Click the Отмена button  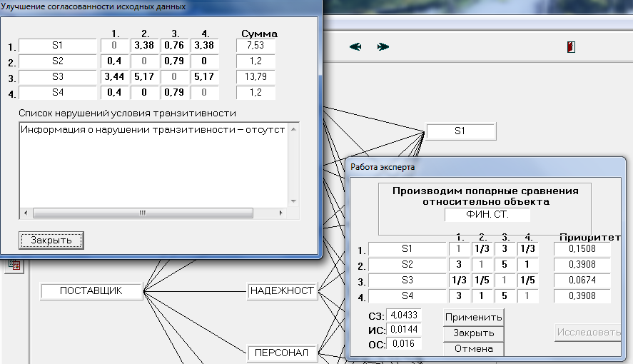[474, 349]
